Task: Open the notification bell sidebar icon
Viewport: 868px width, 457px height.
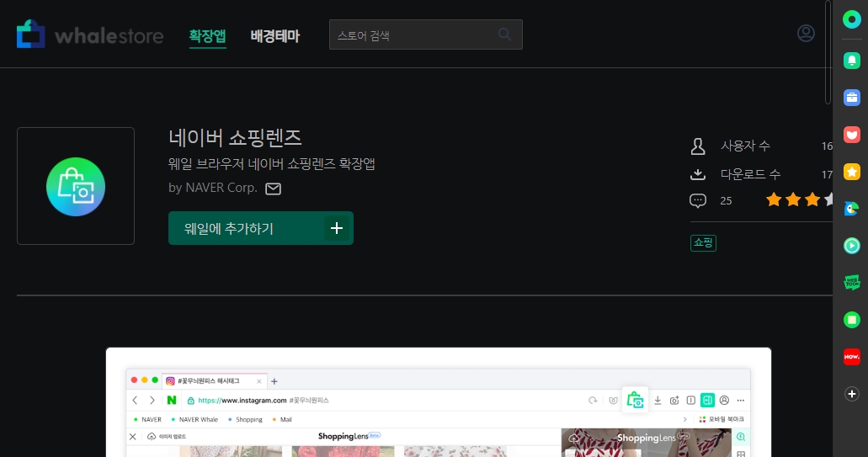Action: (851, 61)
